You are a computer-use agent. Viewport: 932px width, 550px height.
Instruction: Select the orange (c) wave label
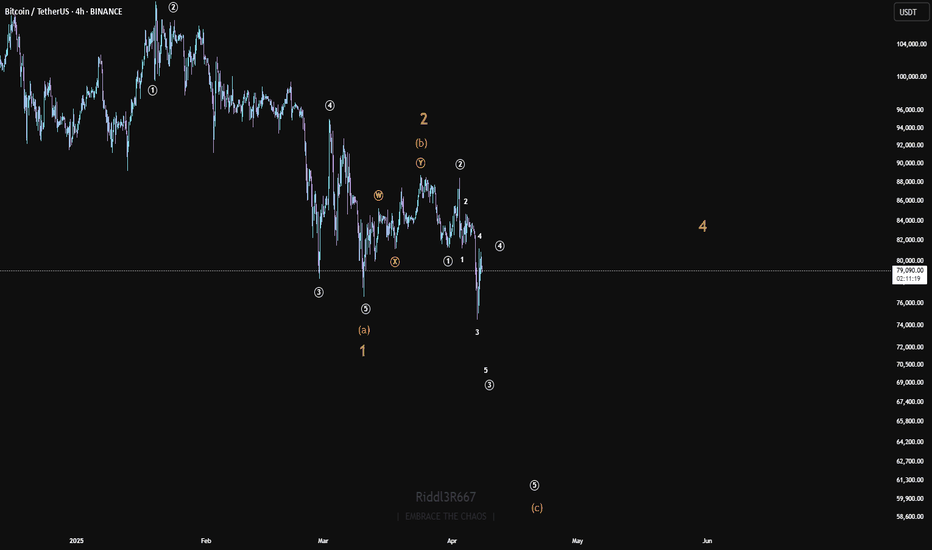[537, 508]
